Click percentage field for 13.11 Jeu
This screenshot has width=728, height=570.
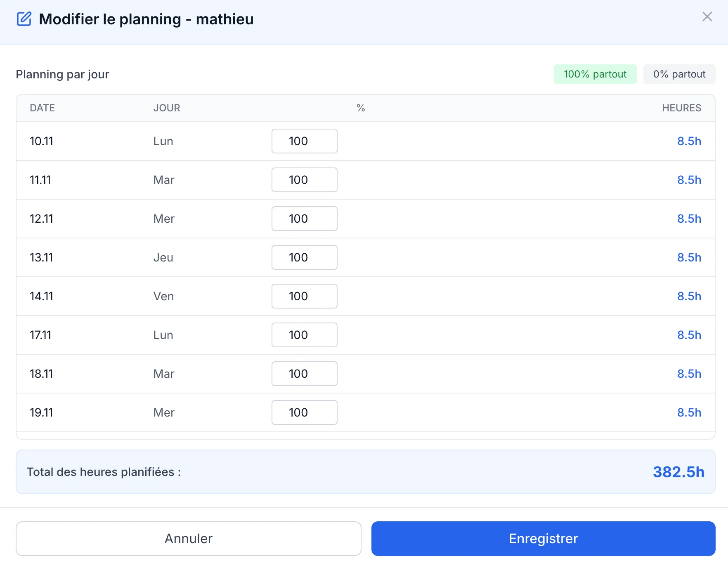tap(304, 257)
